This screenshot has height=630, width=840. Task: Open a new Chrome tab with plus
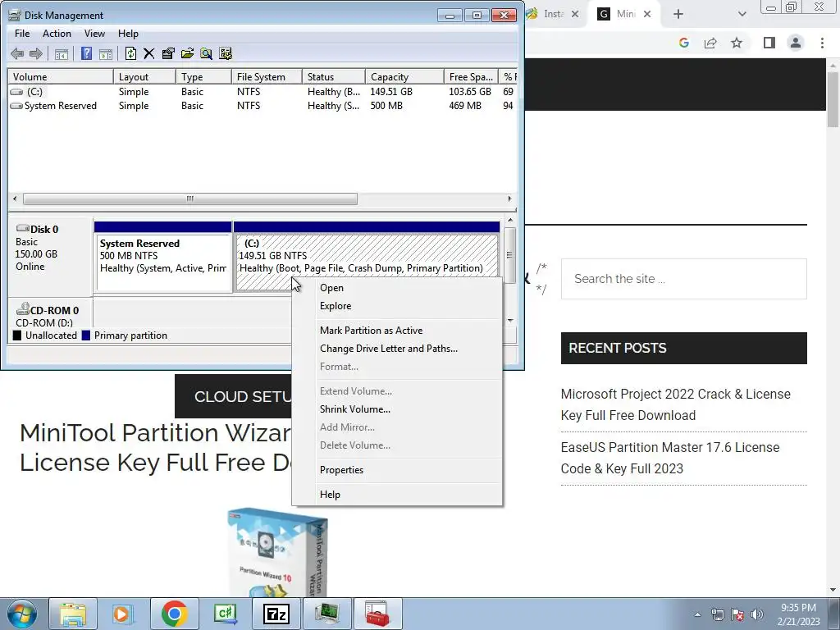point(678,15)
